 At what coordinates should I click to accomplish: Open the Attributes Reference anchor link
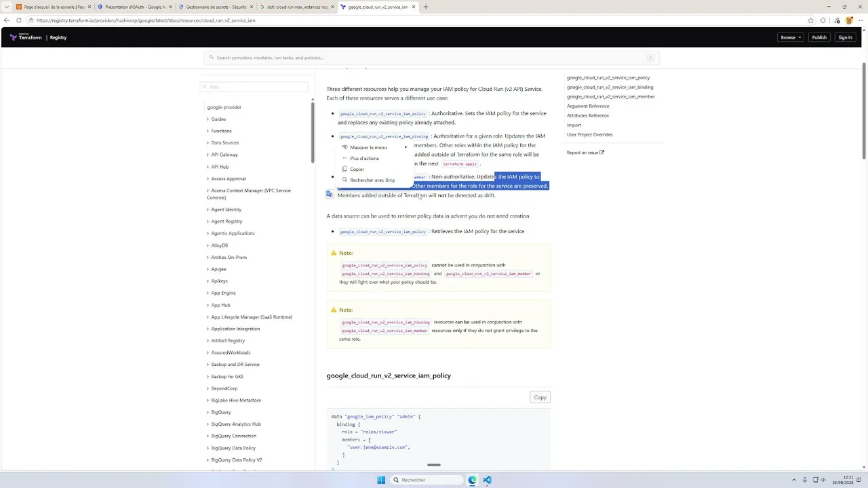click(588, 115)
